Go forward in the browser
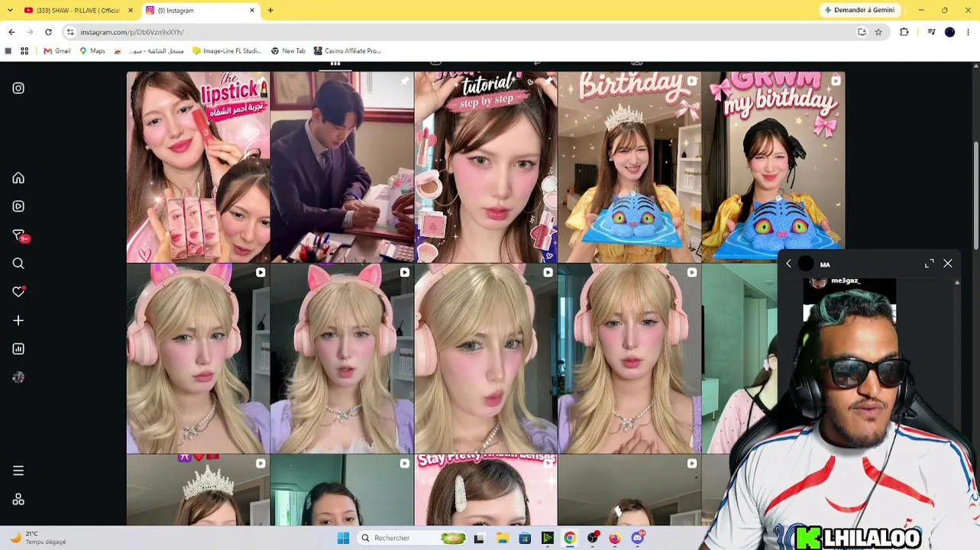Screen dimensions: 980x550 tap(30, 32)
